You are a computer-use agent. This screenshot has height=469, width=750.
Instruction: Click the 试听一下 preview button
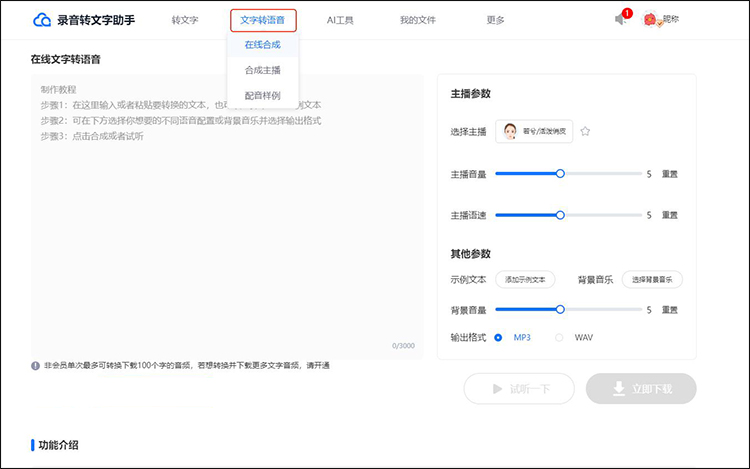[519, 389]
